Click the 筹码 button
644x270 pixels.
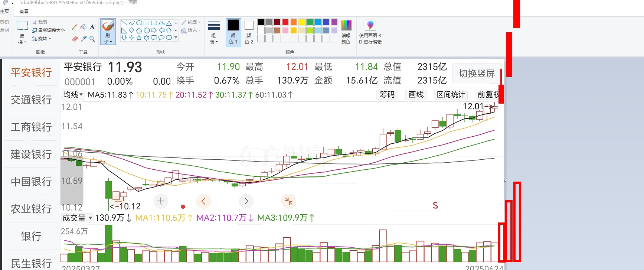[387, 95]
